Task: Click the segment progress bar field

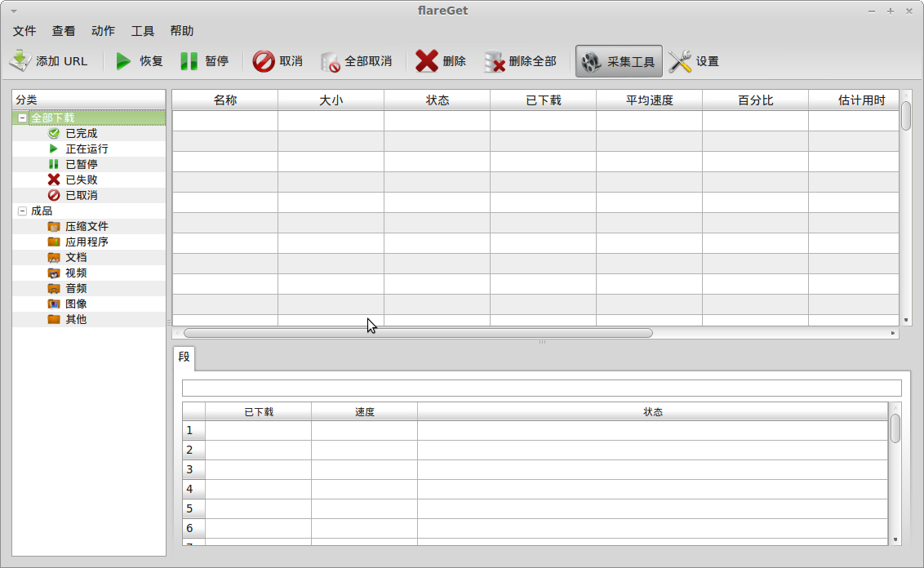Action: (x=541, y=388)
